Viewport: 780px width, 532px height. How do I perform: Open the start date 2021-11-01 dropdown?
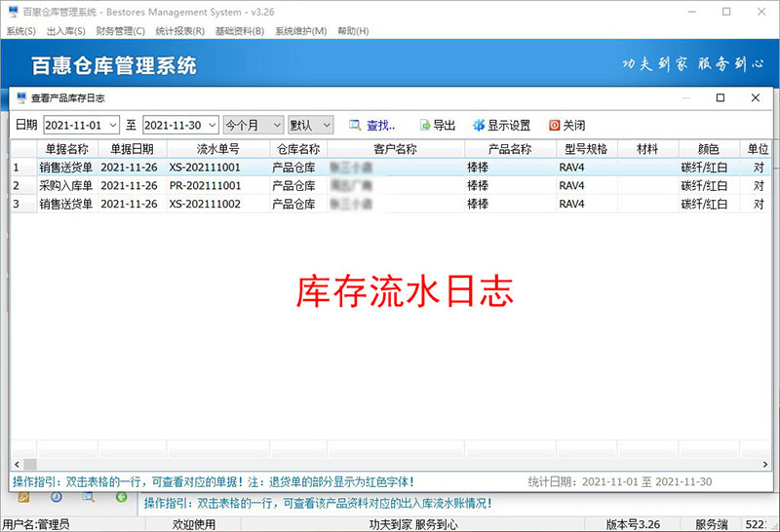(x=113, y=126)
